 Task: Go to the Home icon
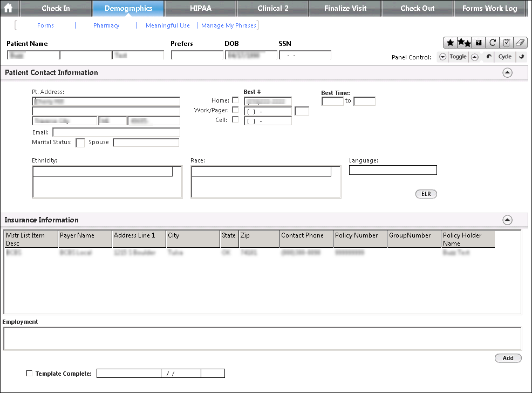[x=8, y=8]
